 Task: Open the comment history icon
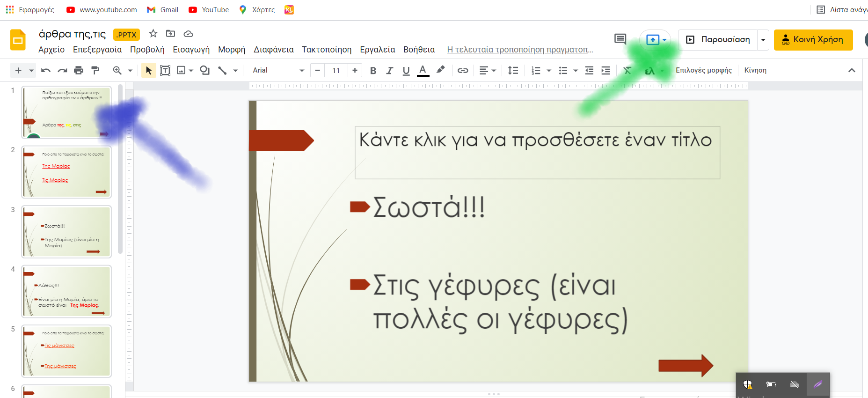point(620,39)
